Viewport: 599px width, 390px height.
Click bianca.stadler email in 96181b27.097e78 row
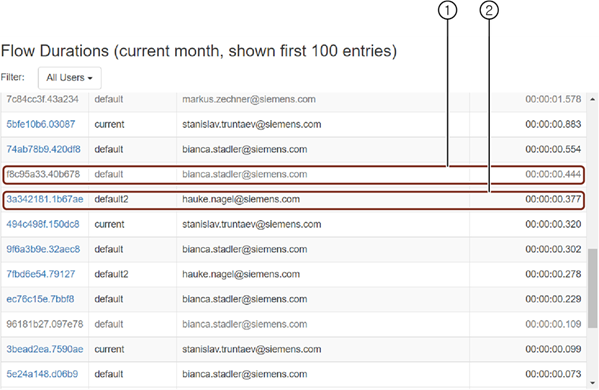(x=244, y=324)
